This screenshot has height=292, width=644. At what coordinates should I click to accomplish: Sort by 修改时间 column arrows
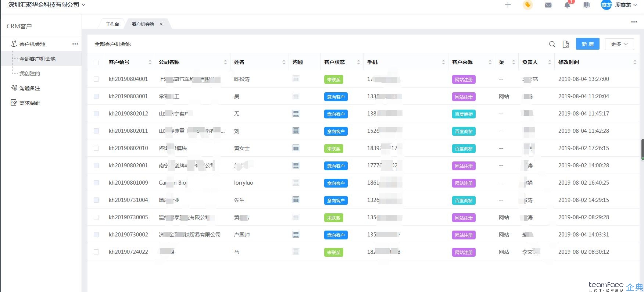(635, 62)
